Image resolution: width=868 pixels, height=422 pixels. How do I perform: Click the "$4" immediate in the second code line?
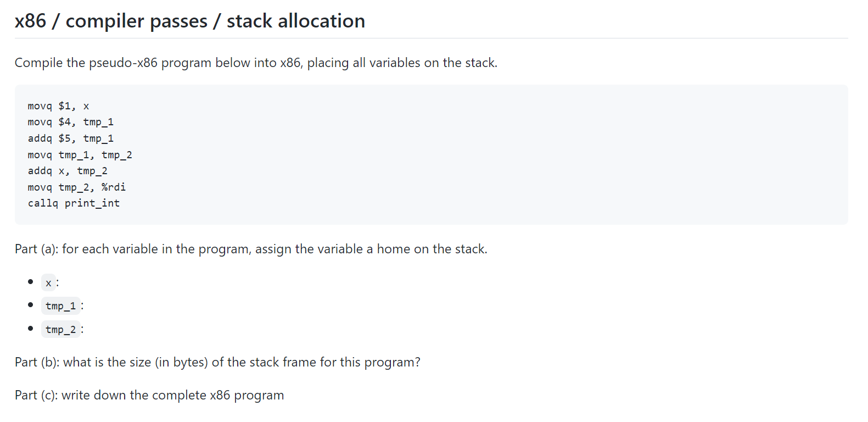[65, 122]
